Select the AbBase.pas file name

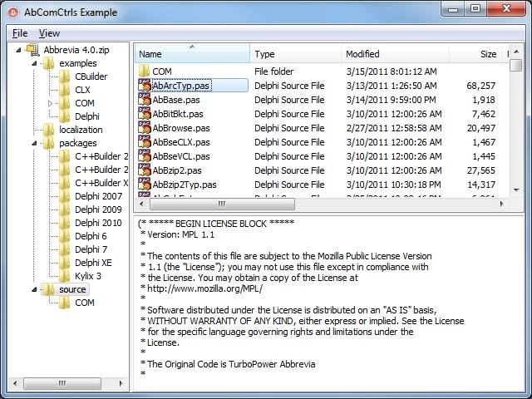tap(176, 100)
